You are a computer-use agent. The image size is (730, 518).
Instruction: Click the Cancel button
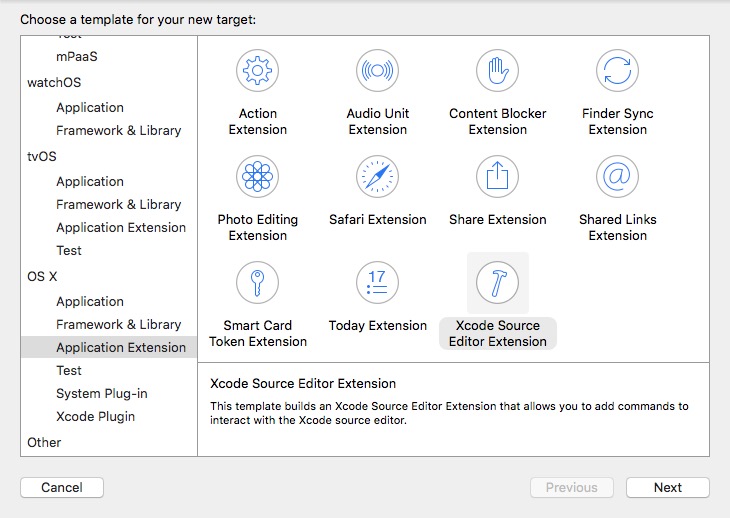click(x=62, y=487)
